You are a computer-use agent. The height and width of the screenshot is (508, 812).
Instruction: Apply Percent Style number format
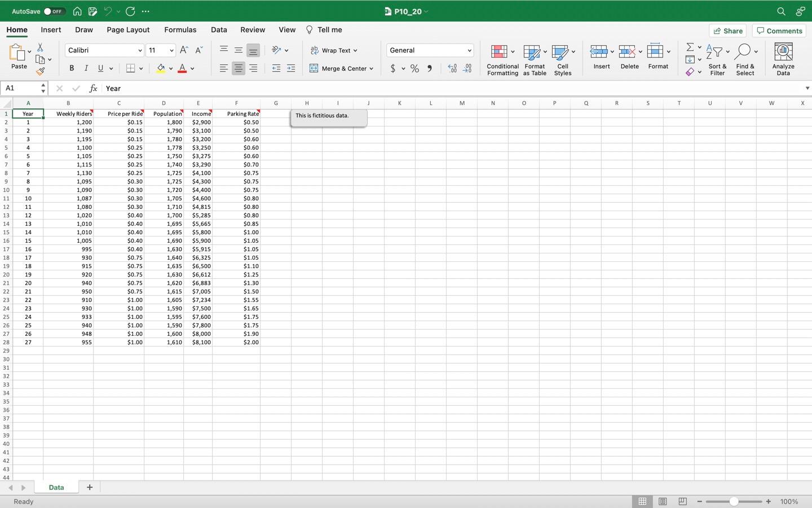pos(414,68)
